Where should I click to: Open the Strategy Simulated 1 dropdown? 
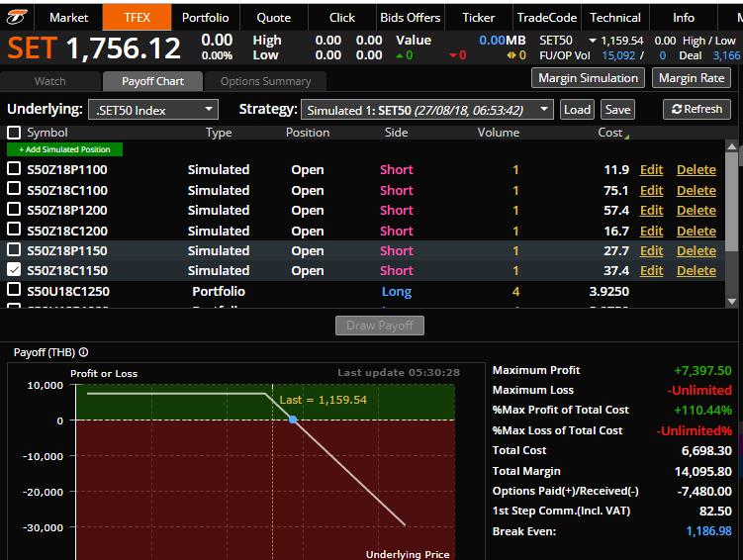click(x=427, y=110)
